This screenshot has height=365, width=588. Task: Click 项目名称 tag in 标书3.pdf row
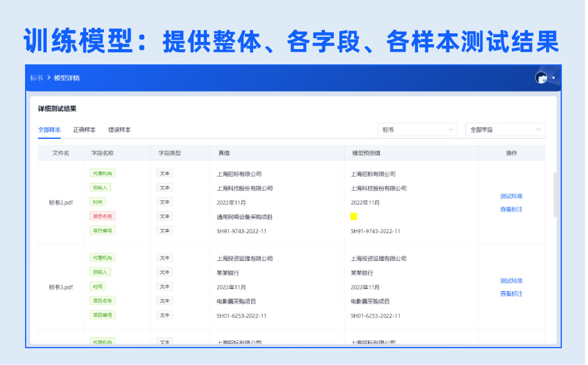[x=103, y=302]
